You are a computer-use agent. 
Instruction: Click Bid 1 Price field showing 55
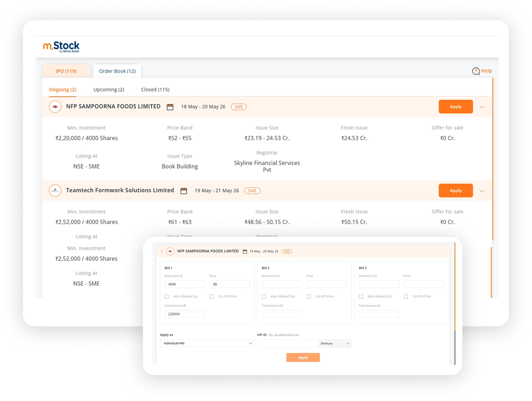click(230, 284)
